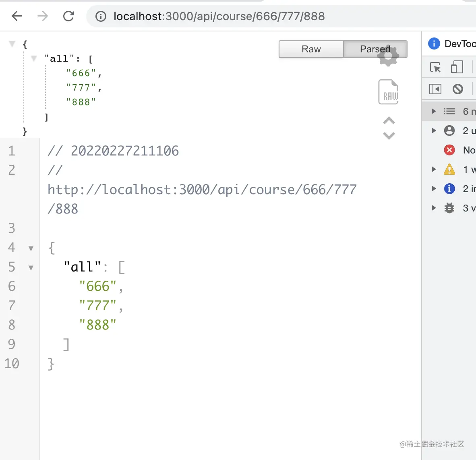Select the blue info filter icon
The width and height of the screenshot is (476, 460).
pyautogui.click(x=449, y=189)
